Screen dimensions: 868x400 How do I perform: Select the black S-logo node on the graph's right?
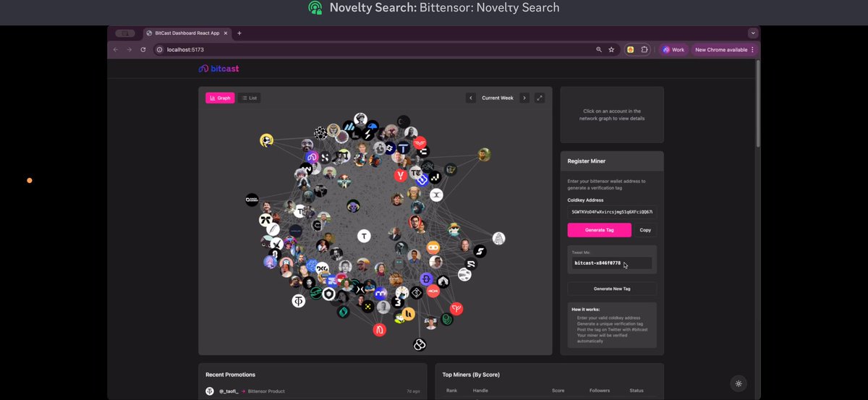(480, 251)
